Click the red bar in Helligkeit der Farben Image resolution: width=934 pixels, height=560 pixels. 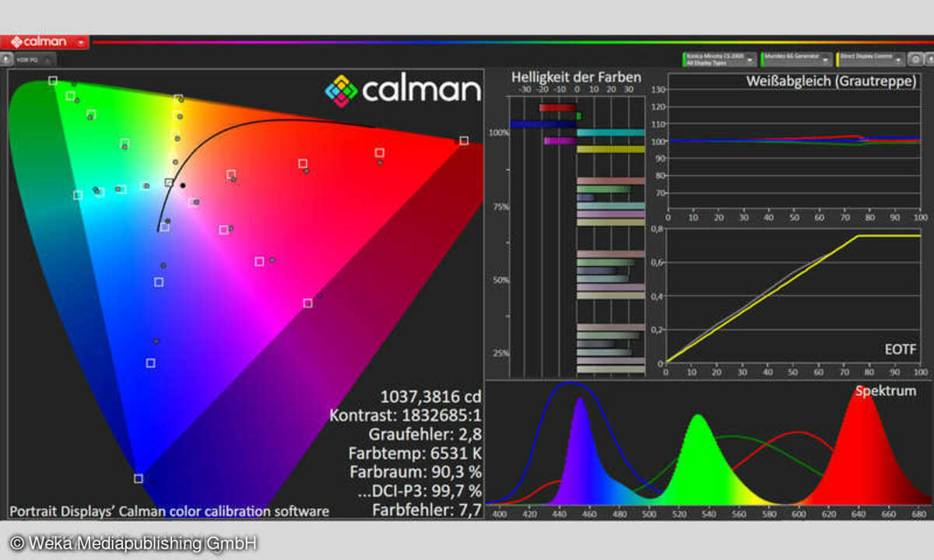(x=558, y=107)
